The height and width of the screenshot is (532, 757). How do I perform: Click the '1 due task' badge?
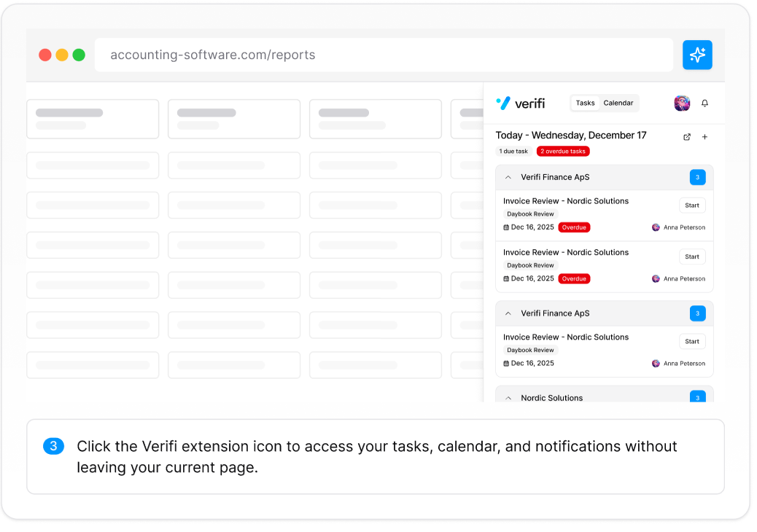[513, 152]
